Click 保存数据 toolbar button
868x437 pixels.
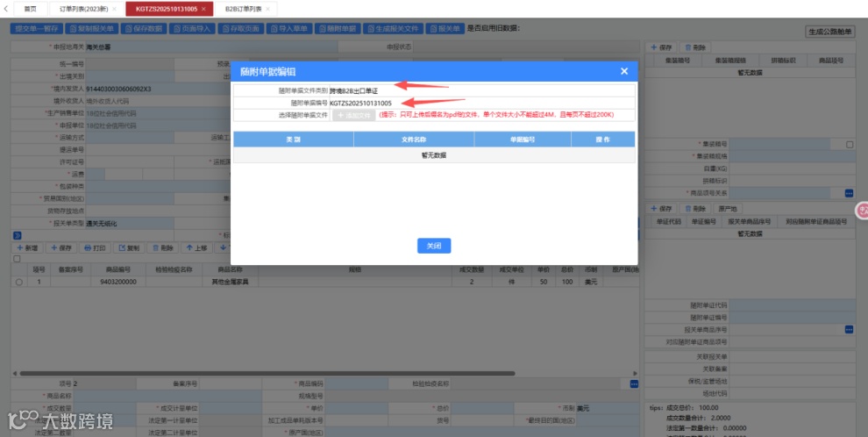pos(144,29)
